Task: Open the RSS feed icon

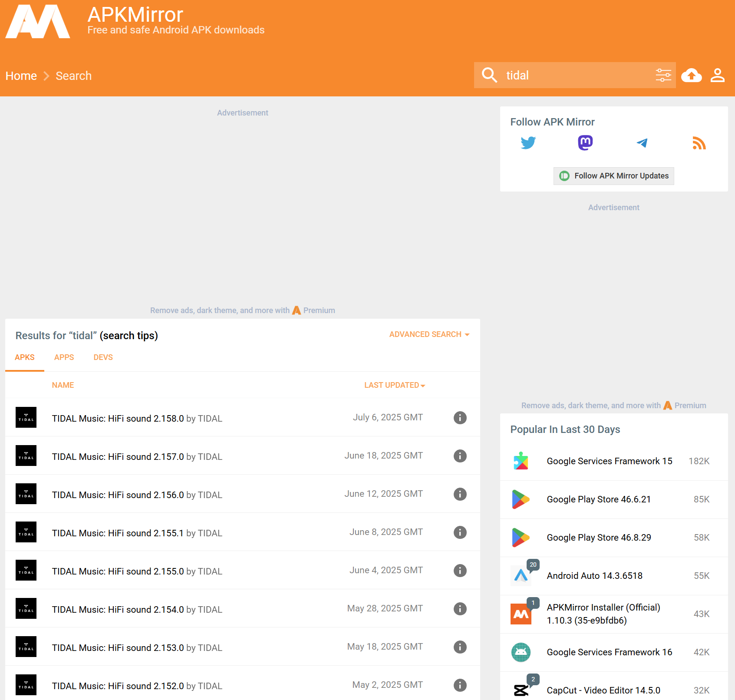Action: coord(699,143)
